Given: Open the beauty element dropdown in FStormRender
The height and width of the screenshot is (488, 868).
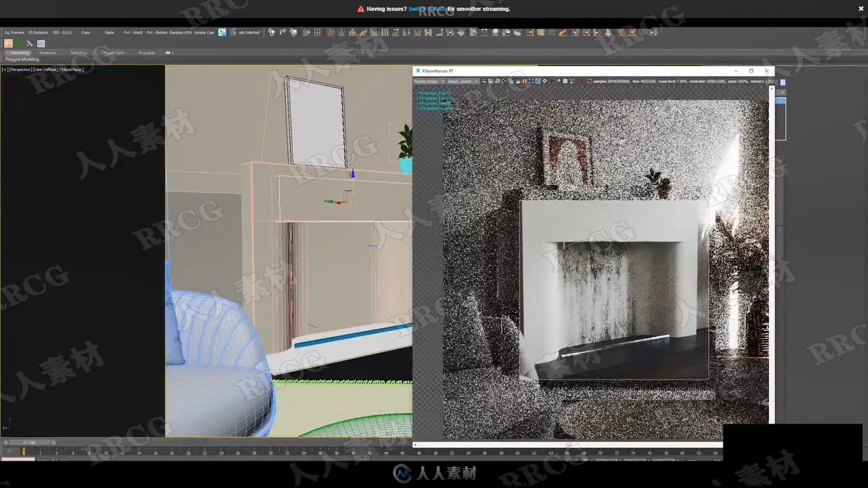Looking at the screenshot, I should (463, 81).
